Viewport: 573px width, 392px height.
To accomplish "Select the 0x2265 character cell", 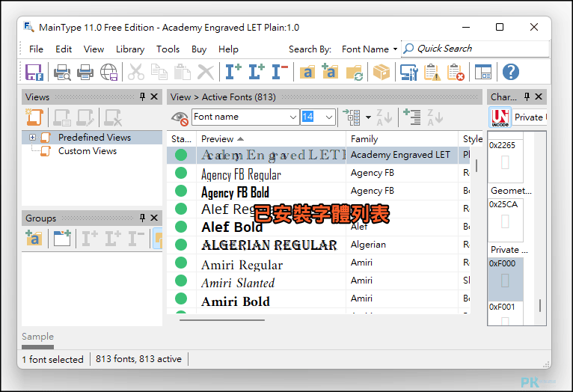I will (506, 161).
